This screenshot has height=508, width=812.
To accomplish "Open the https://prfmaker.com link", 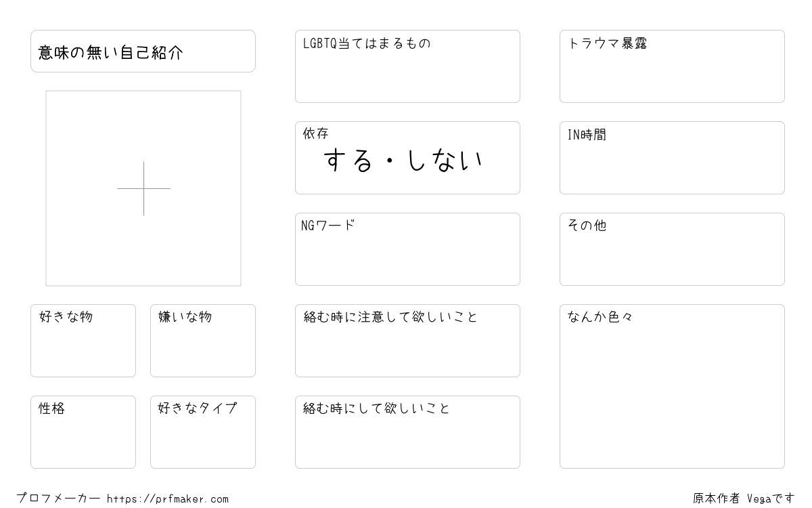I will pos(168,499).
